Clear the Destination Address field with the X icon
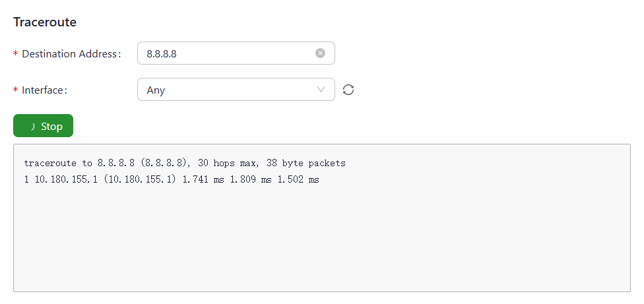Screen dimensions: 644x304 (x=320, y=53)
